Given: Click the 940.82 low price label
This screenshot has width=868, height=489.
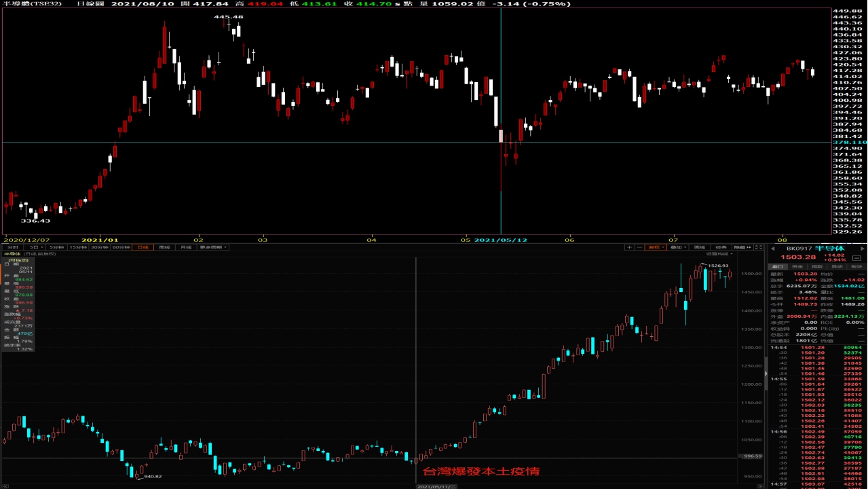Looking at the screenshot, I should pos(152,476).
